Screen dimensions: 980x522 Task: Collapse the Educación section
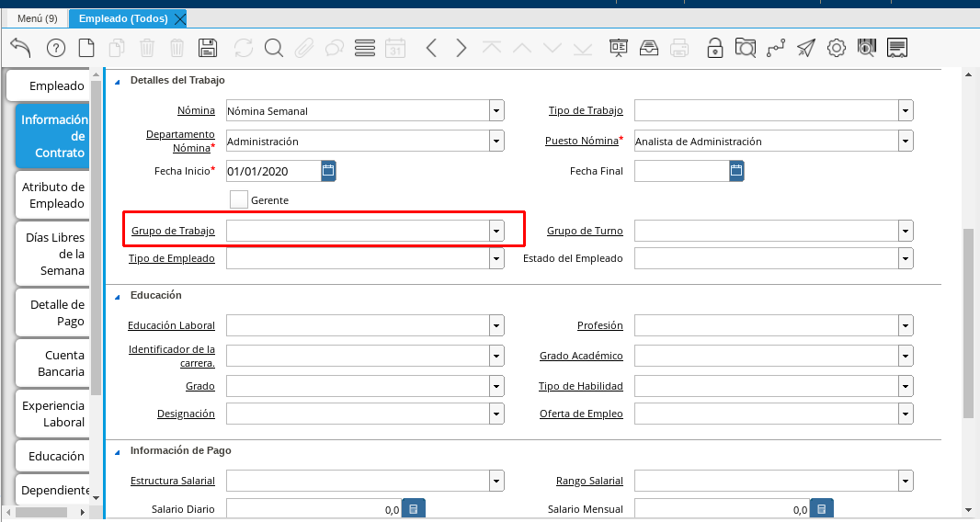pyautogui.click(x=118, y=296)
